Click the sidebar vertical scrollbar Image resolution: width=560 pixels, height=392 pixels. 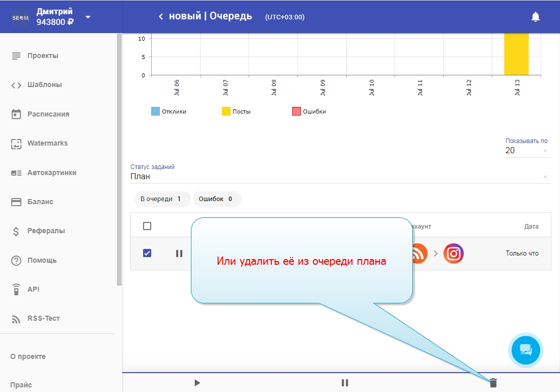119,153
